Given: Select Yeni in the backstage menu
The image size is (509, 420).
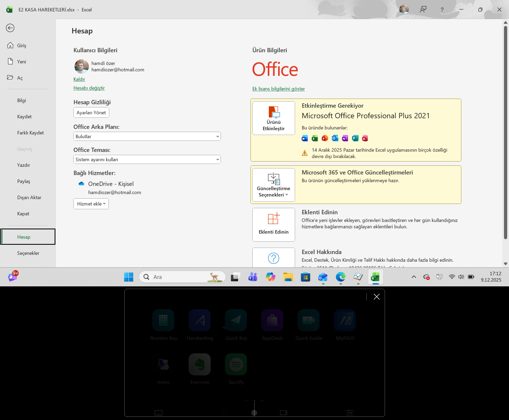Looking at the screenshot, I should click(x=28, y=62).
